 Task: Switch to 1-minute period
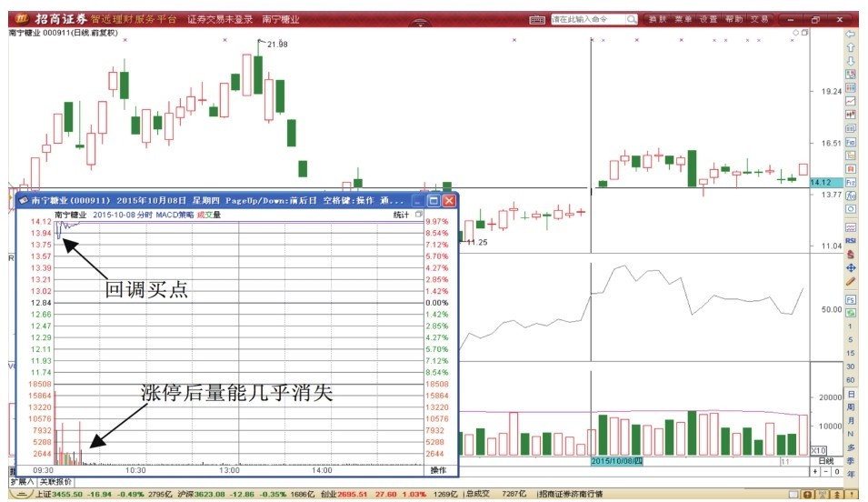tap(851, 326)
